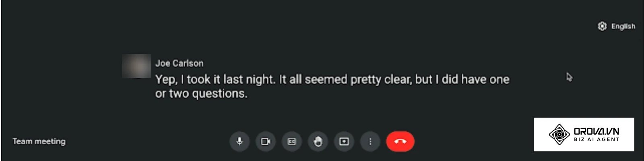End the call with the red button
The image size is (644, 161).
tap(400, 141)
